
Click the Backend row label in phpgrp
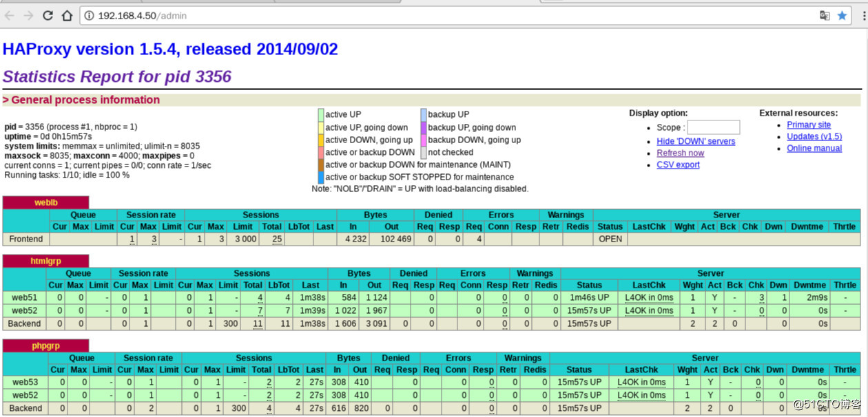(25, 408)
